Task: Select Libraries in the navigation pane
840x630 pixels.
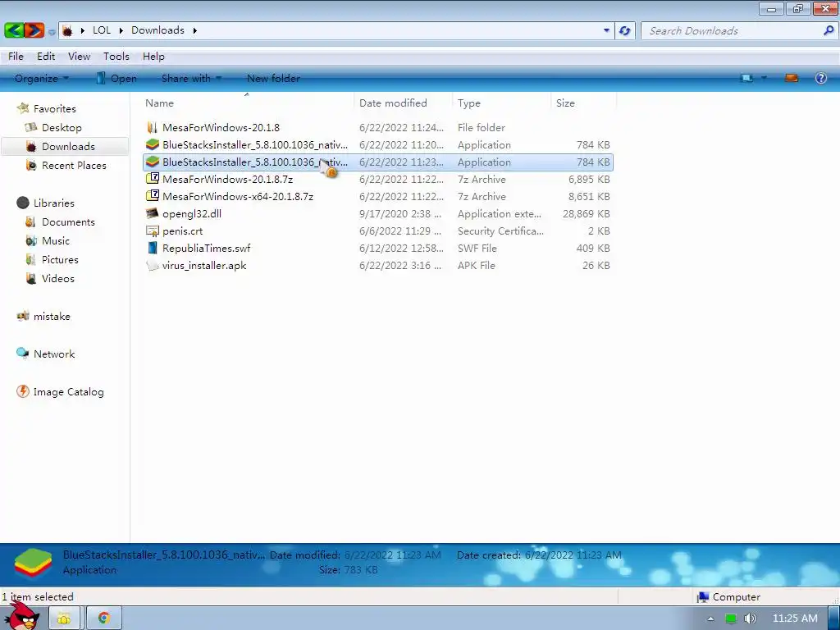Action: point(53,203)
